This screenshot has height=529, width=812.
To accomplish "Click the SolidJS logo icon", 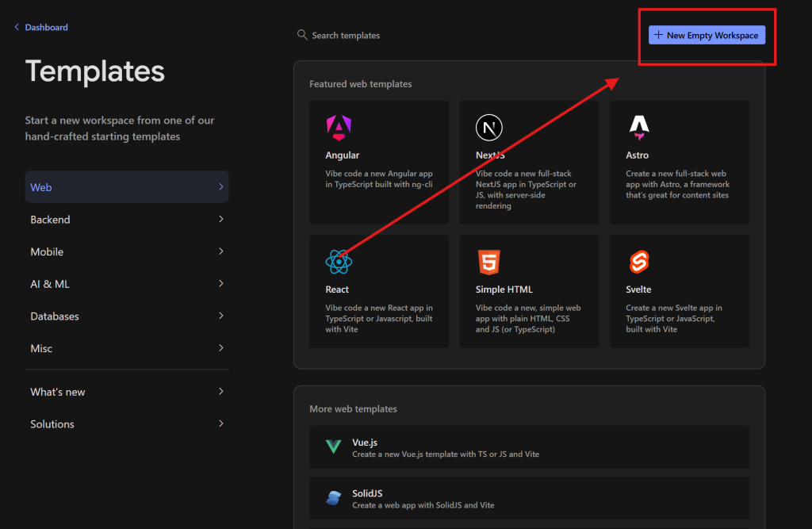I will [334, 498].
